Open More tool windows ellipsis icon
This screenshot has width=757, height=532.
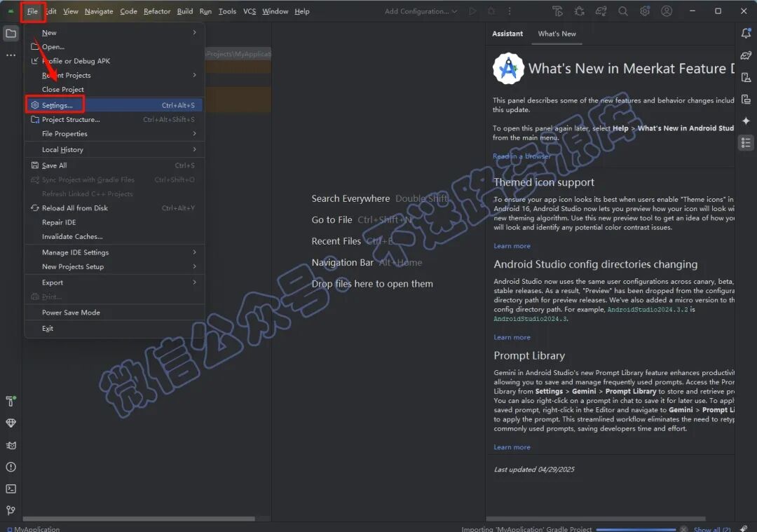[11, 55]
